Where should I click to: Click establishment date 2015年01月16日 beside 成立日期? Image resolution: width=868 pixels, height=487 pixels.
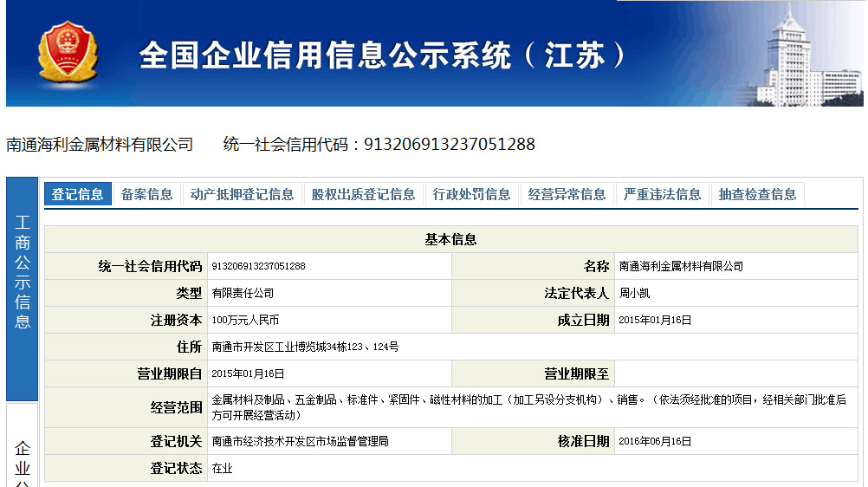click(x=655, y=321)
